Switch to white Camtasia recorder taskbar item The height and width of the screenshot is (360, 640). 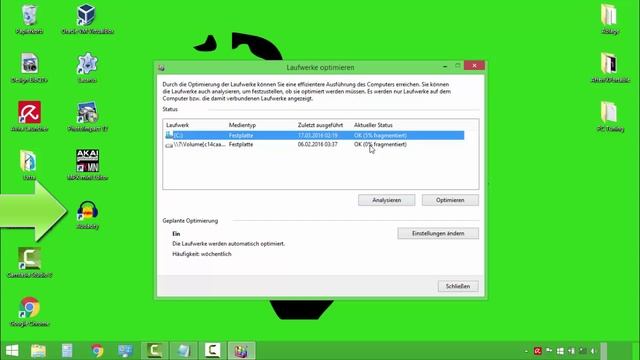212,351
